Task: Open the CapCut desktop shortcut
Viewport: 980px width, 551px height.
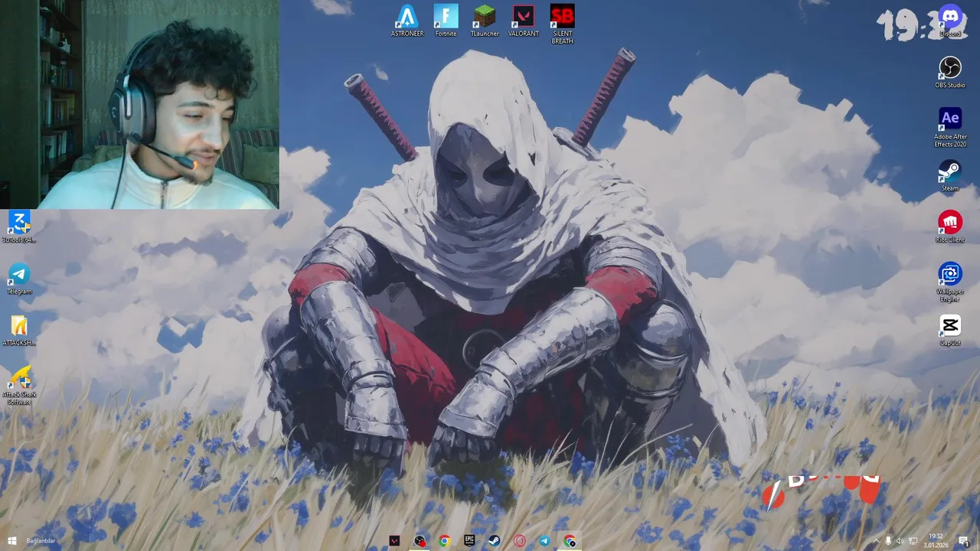Action: click(x=950, y=330)
